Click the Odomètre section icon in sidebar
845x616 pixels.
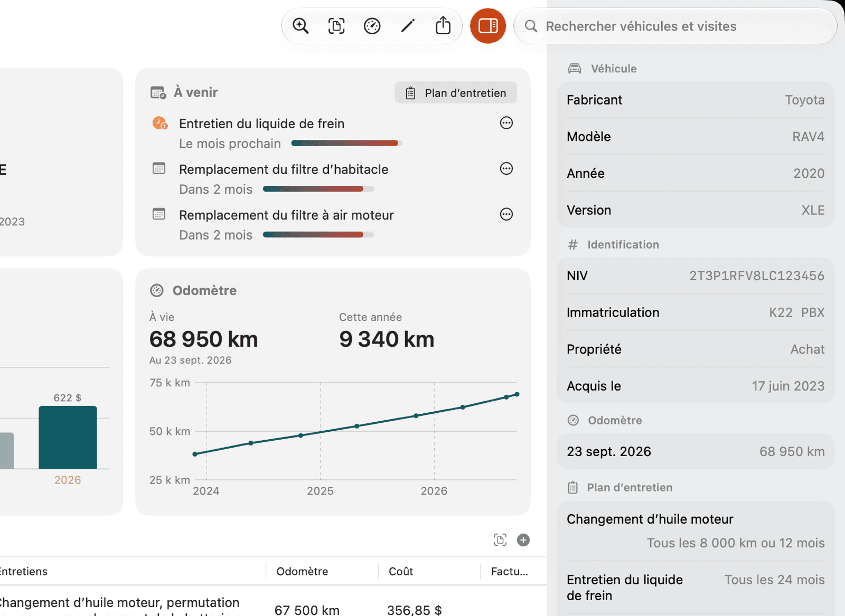[x=573, y=420]
